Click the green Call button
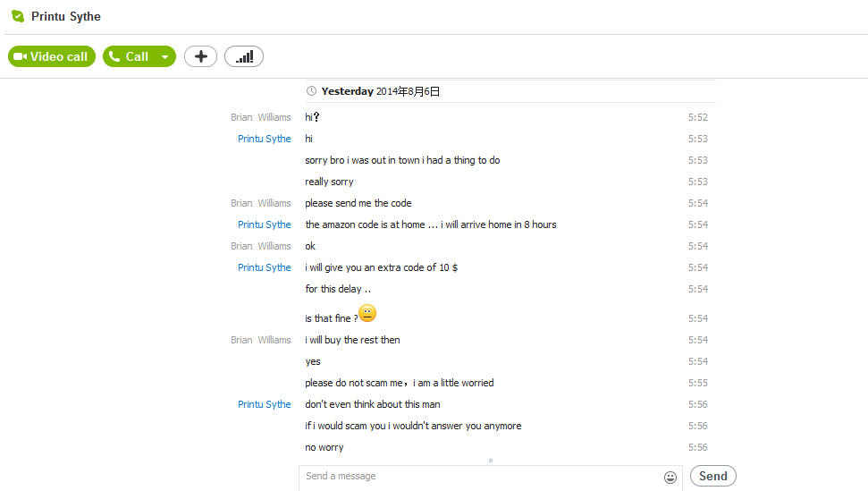 [129, 56]
